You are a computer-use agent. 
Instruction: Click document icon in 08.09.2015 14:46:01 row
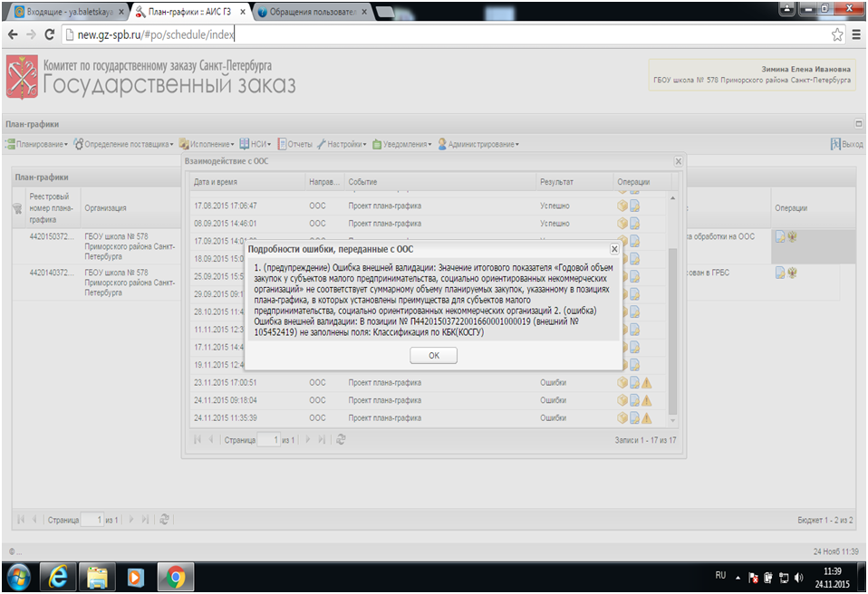click(634, 224)
